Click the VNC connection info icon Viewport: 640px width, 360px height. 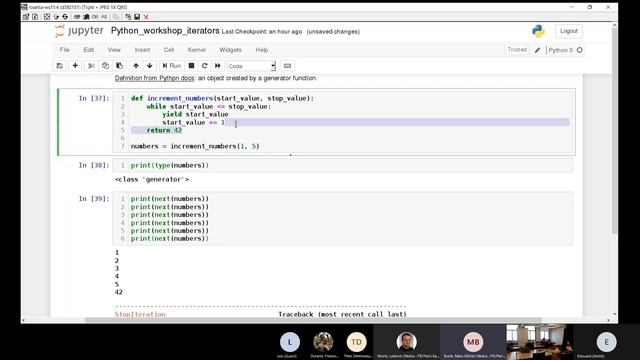[35, 17]
